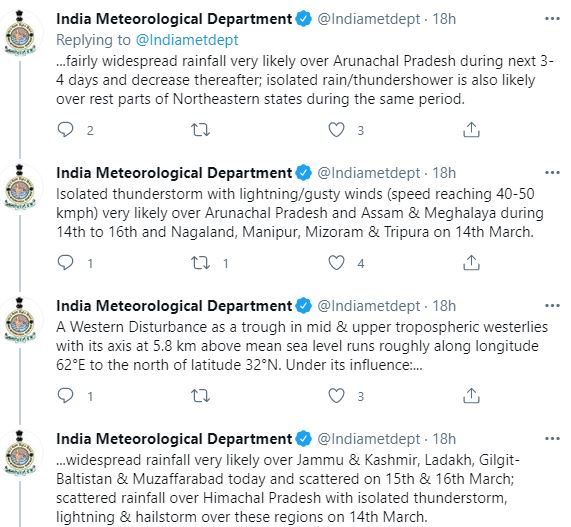The image size is (571, 527).
Task: Retweet the isolated thunderstorm gusty winds tweet
Action: (x=201, y=263)
